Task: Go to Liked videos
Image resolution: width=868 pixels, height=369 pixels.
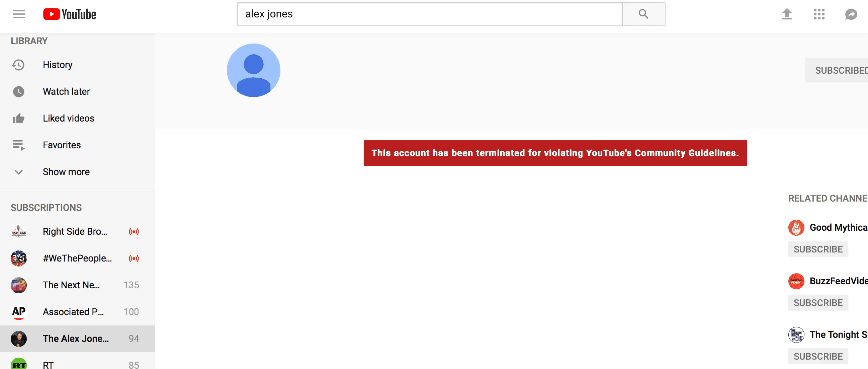Action: pos(68,119)
